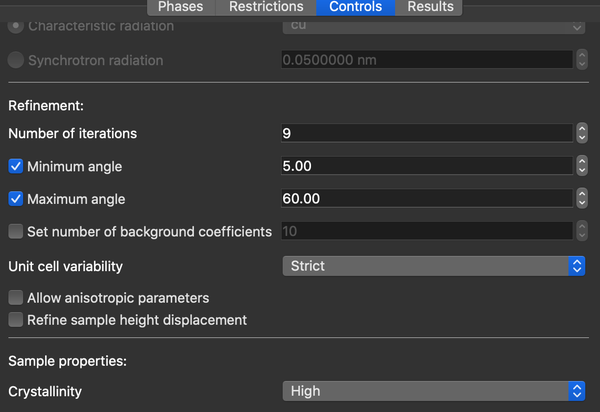Open the characteristic radiation element dropdown
The image size is (600, 412).
(433, 25)
